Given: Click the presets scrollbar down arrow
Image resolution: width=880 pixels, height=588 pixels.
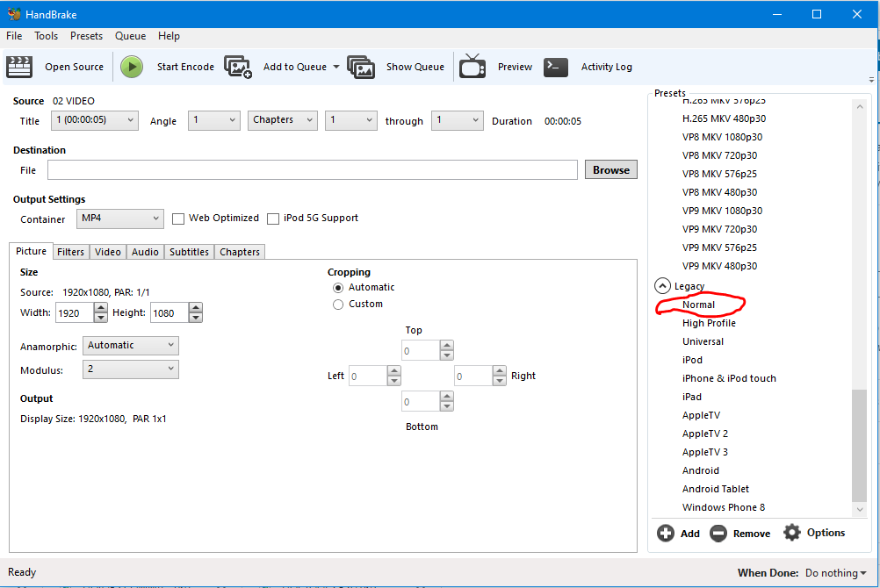Looking at the screenshot, I should pyautogui.click(x=859, y=509).
